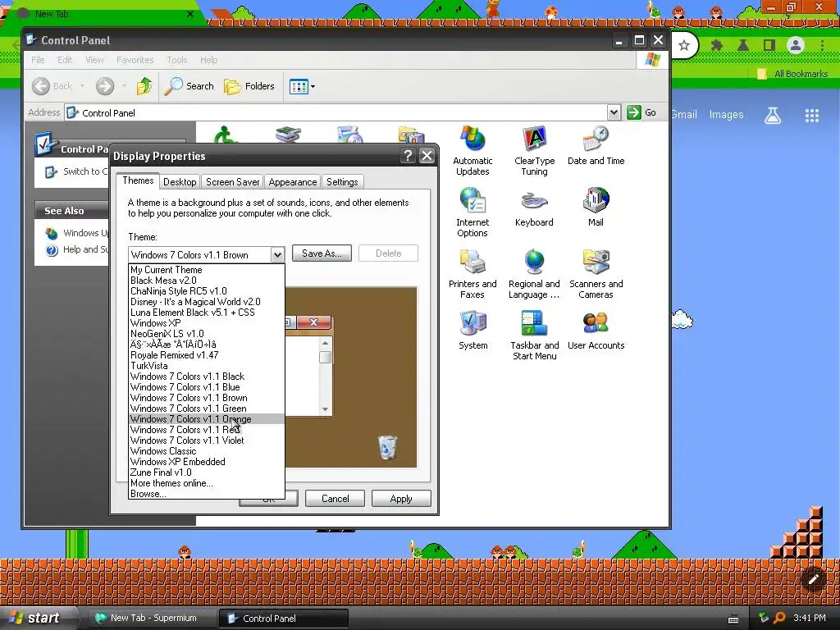Open Regional and Language options icon
Screen dimensions: 840x630
pyautogui.click(x=534, y=274)
